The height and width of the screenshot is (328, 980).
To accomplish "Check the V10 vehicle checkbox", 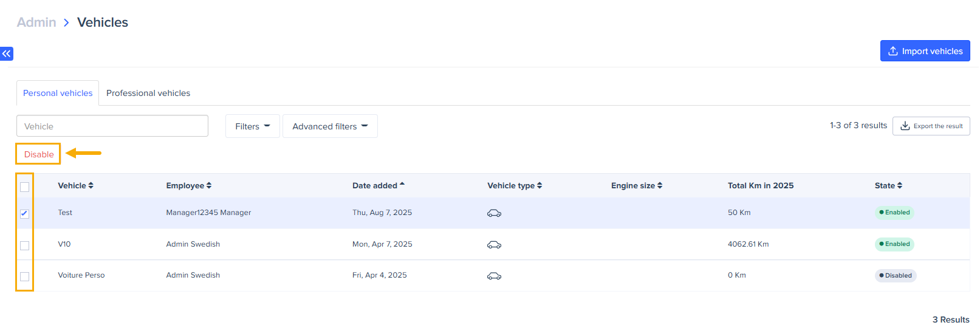I will point(24,245).
